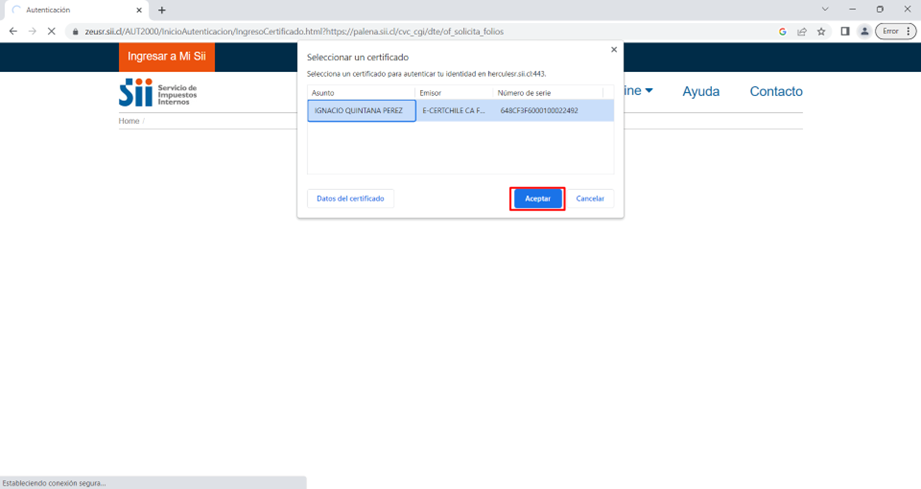
Task: Open a new browser tab
Action: [x=162, y=10]
